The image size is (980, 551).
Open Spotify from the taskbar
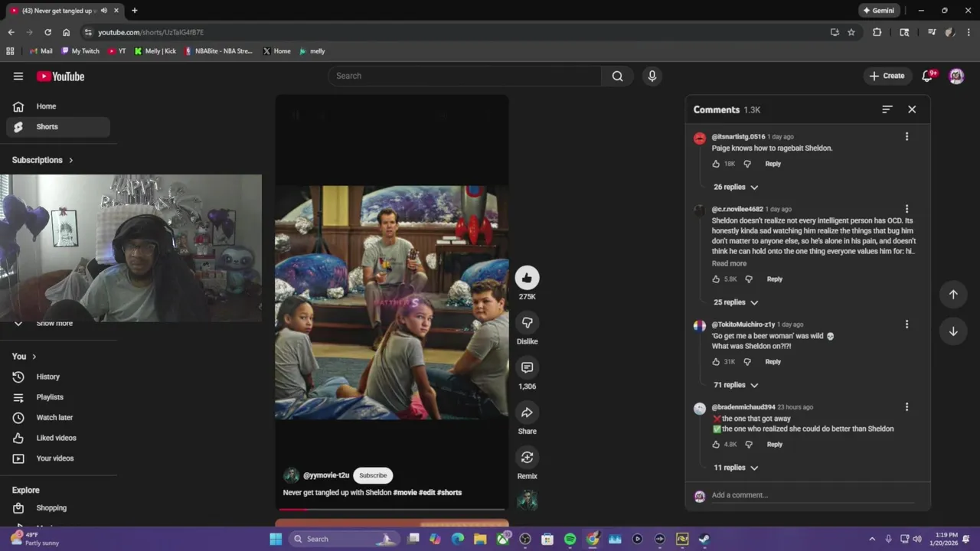pos(570,539)
